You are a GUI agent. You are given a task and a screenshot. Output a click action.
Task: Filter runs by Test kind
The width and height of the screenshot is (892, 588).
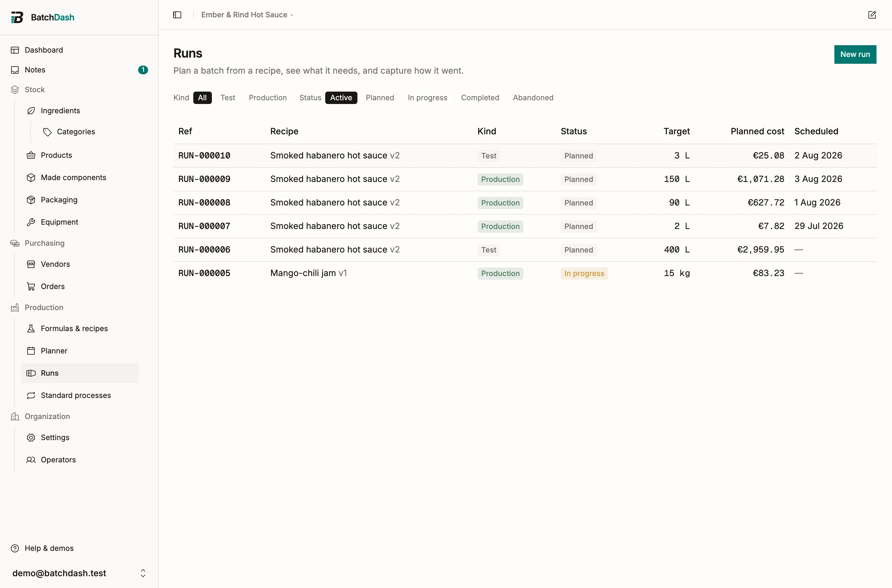coord(228,97)
